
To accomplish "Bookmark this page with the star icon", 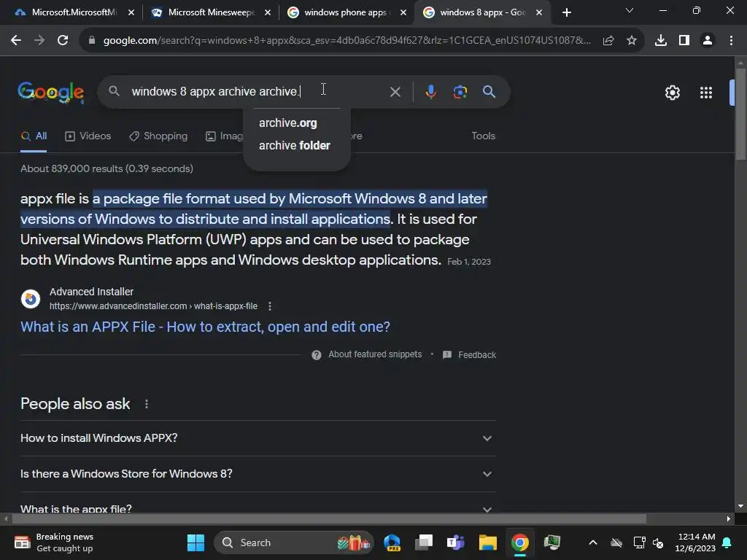I will [632, 41].
